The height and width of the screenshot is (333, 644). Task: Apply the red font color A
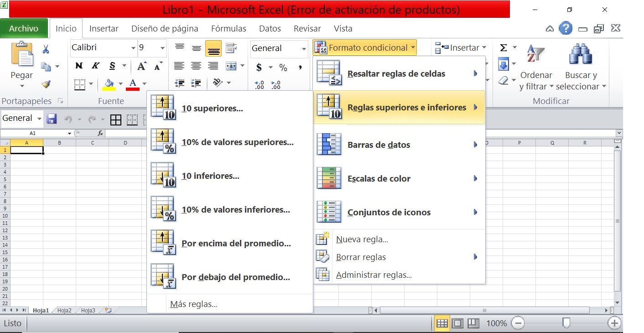tap(133, 84)
